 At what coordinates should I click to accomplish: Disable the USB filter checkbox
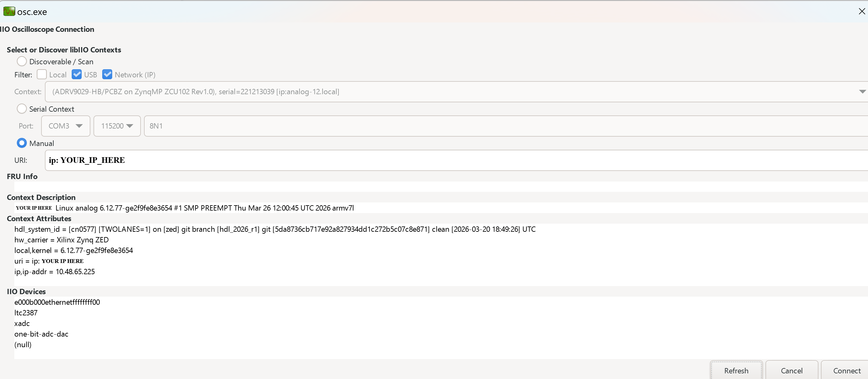[77, 74]
